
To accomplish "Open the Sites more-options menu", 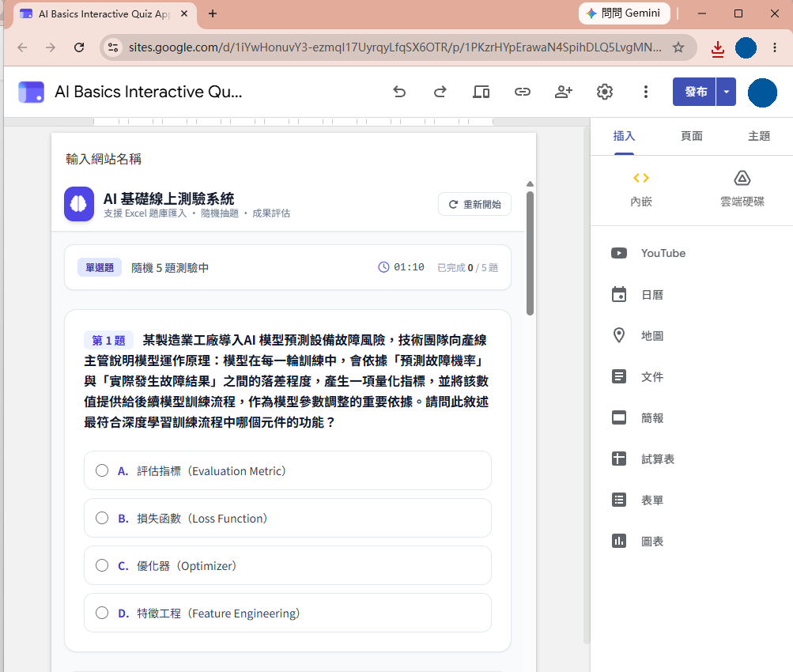I will coord(646,92).
